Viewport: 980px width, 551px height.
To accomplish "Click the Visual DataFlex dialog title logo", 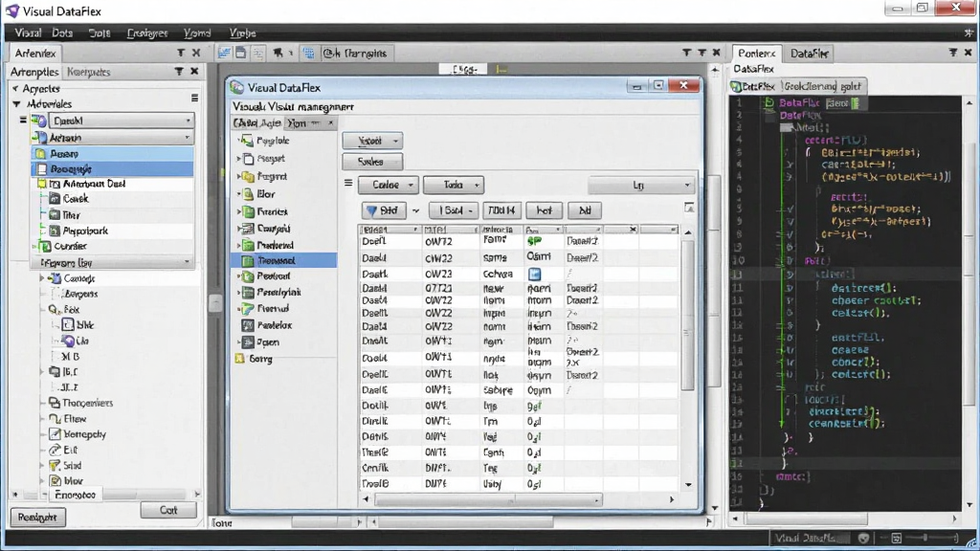I will 236,87.
